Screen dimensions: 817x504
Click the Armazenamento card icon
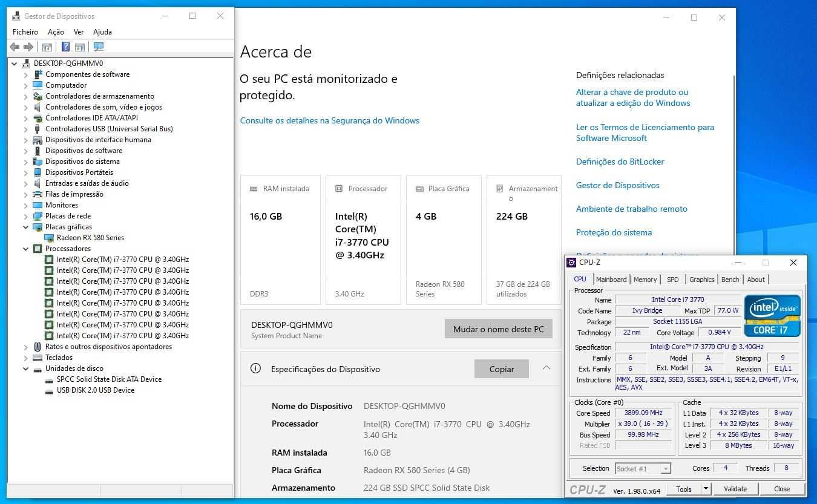coord(499,189)
